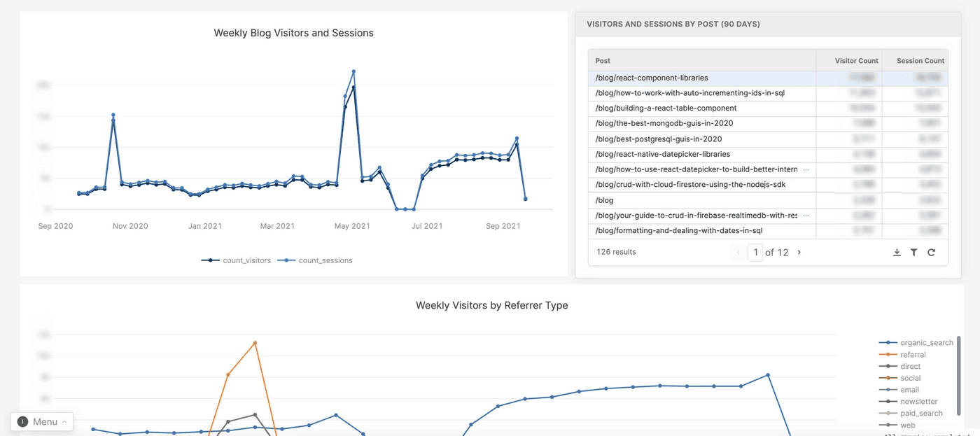
Task: Sort by the Visitor Count column
Action: point(856,60)
